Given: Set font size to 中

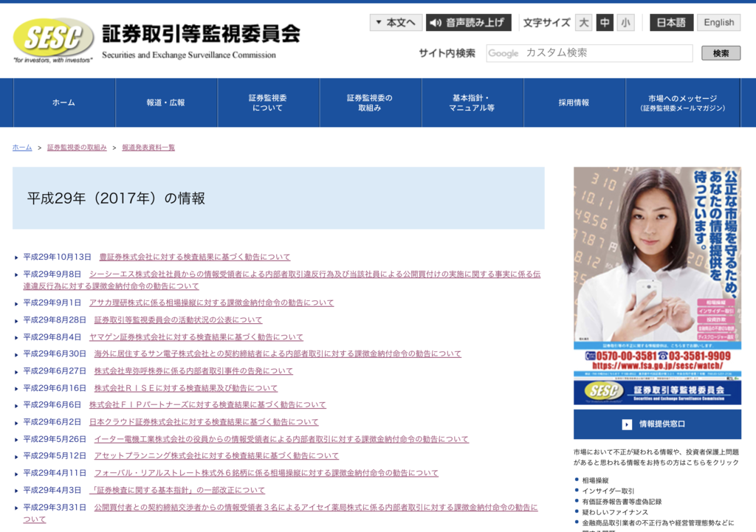Looking at the screenshot, I should [605, 23].
